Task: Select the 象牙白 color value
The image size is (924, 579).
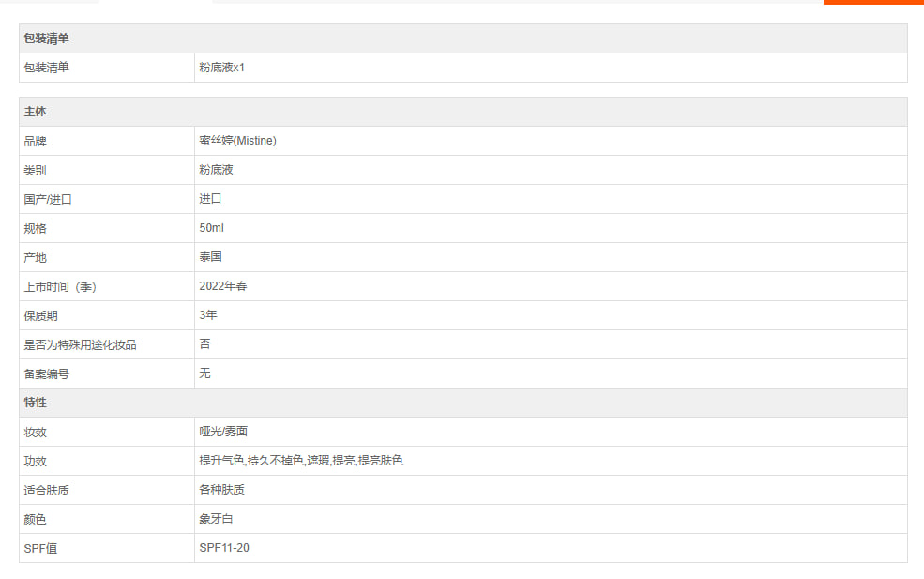Action: tap(216, 519)
